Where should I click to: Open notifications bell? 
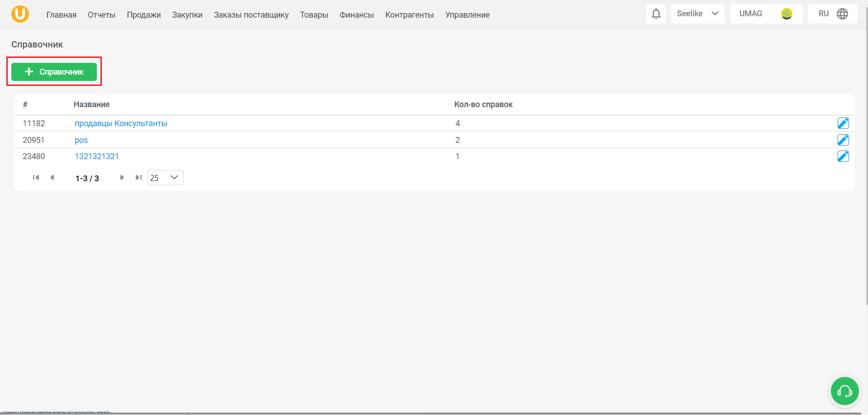[x=656, y=14]
